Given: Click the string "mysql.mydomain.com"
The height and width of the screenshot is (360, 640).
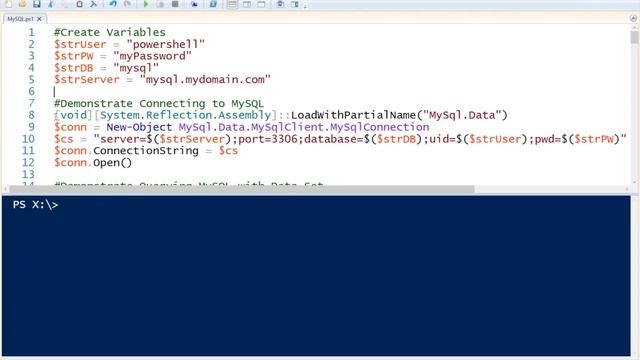Looking at the screenshot, I should pos(205,80).
